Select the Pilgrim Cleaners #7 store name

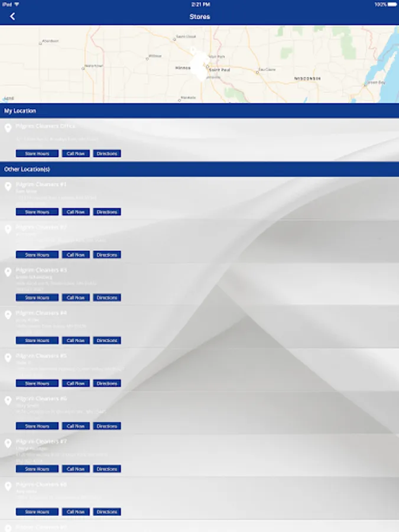[x=41, y=442]
